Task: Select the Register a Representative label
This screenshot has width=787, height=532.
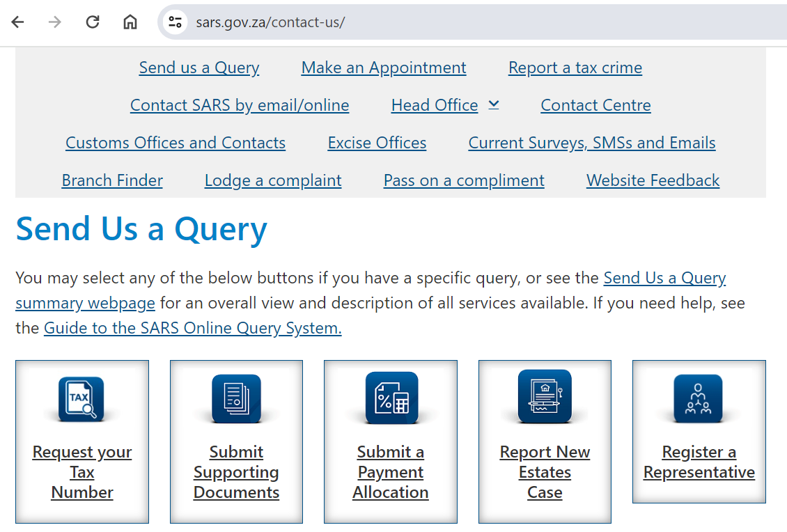Action: (699, 462)
